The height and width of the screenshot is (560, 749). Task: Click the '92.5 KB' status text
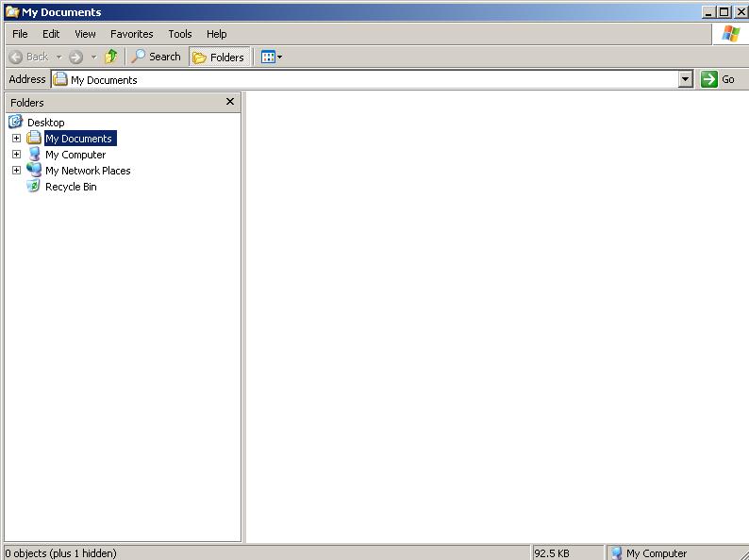[x=552, y=553]
